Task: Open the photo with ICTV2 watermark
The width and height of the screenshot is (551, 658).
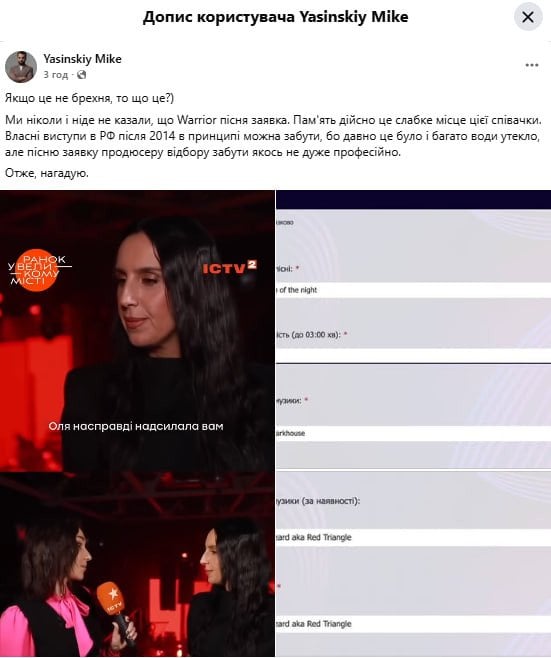Action: click(137, 330)
